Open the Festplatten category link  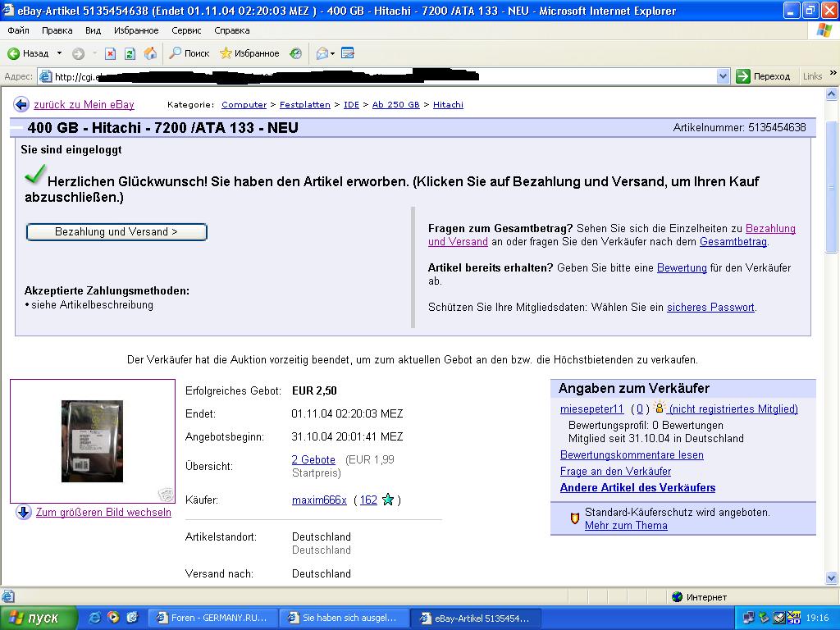[305, 104]
